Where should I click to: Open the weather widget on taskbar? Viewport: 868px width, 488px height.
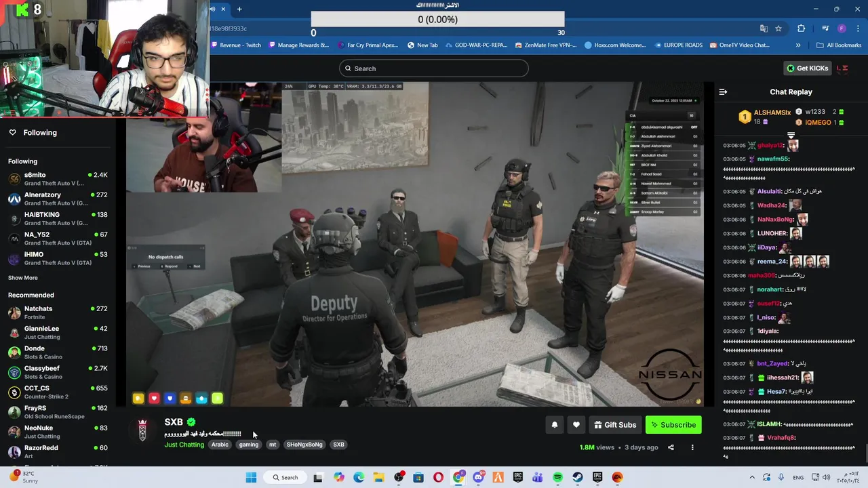coord(22,476)
